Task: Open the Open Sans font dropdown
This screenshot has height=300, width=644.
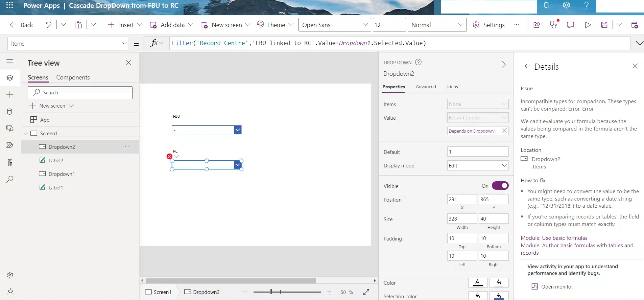Action: [x=335, y=25]
